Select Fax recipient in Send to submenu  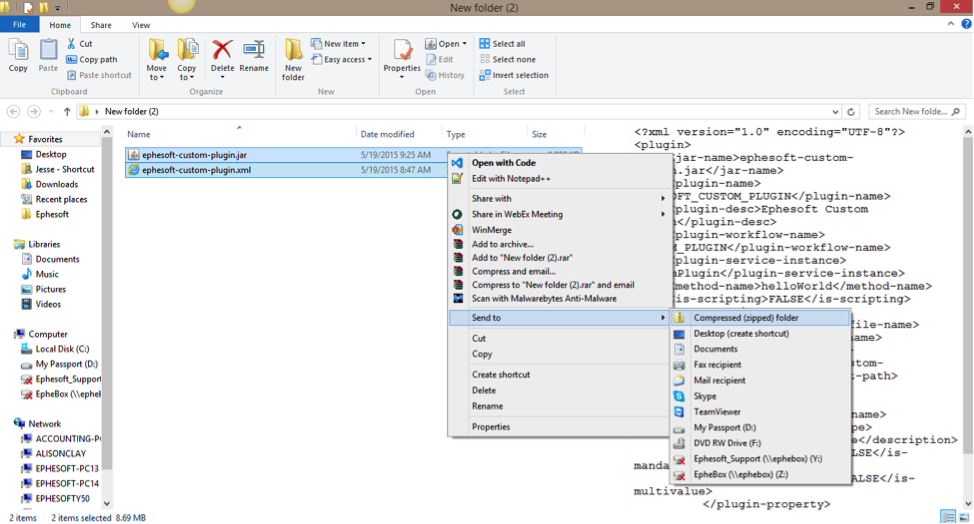tap(717, 364)
